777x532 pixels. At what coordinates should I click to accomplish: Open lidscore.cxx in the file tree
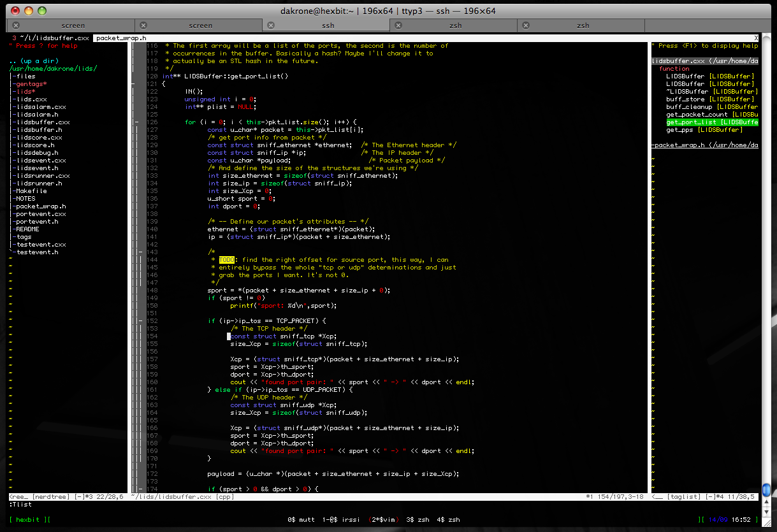click(x=40, y=138)
